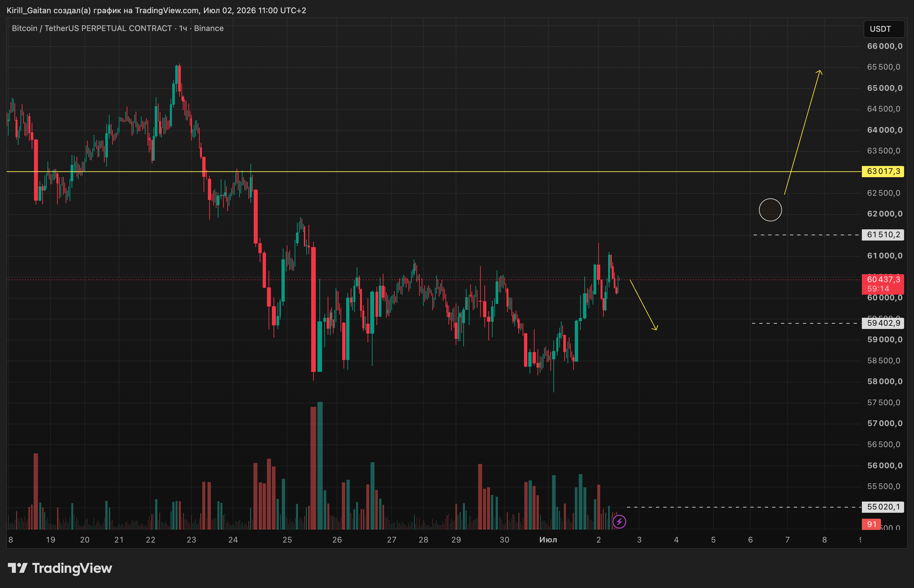Image resolution: width=914 pixels, height=588 pixels.
Task: Click the 58 500,0 price axis label
Action: tap(883, 360)
